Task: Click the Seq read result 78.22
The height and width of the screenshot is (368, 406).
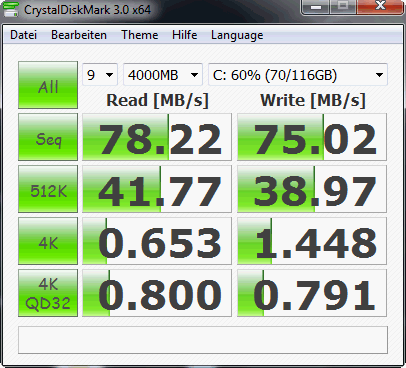Action: pyautogui.click(x=157, y=137)
